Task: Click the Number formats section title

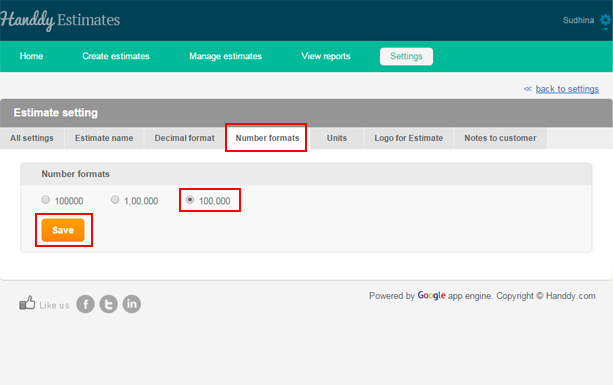Action: click(75, 174)
